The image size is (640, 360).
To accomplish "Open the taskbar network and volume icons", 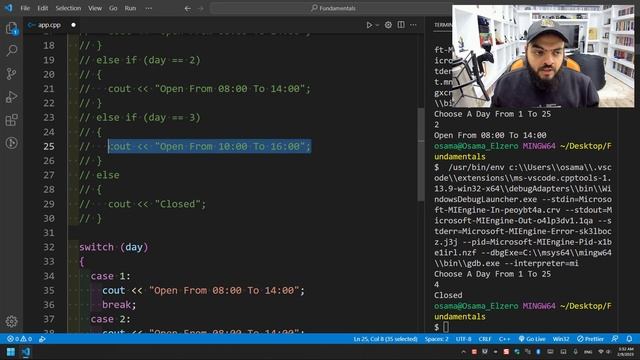I will (604, 352).
